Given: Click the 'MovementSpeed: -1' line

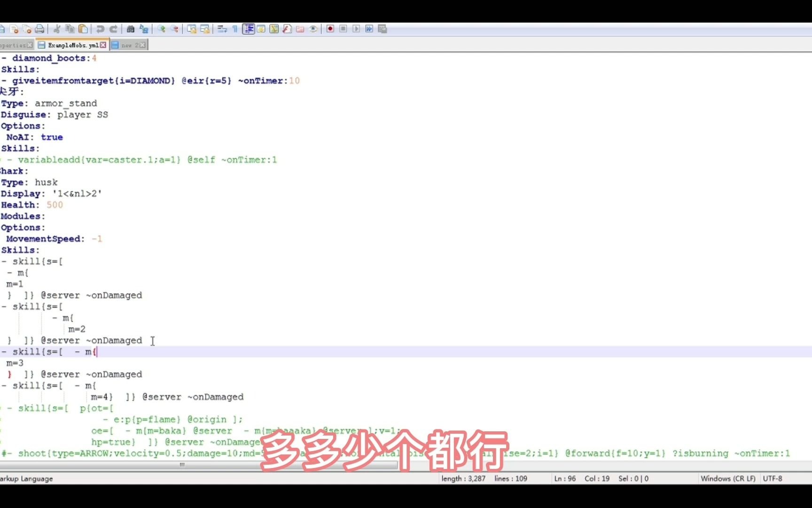Looking at the screenshot, I should click(x=54, y=239).
